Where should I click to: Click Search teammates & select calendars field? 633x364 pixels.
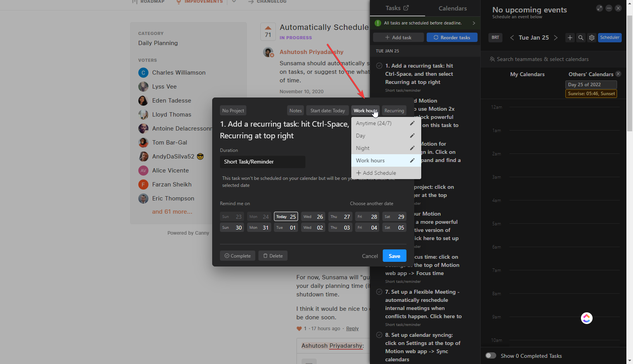(x=553, y=59)
